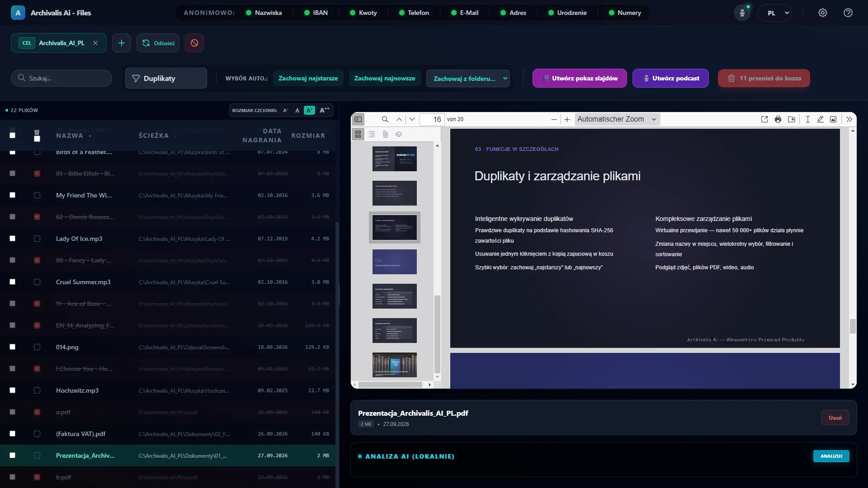Check the delete box for Lady Of Ice.mp3

(37, 239)
